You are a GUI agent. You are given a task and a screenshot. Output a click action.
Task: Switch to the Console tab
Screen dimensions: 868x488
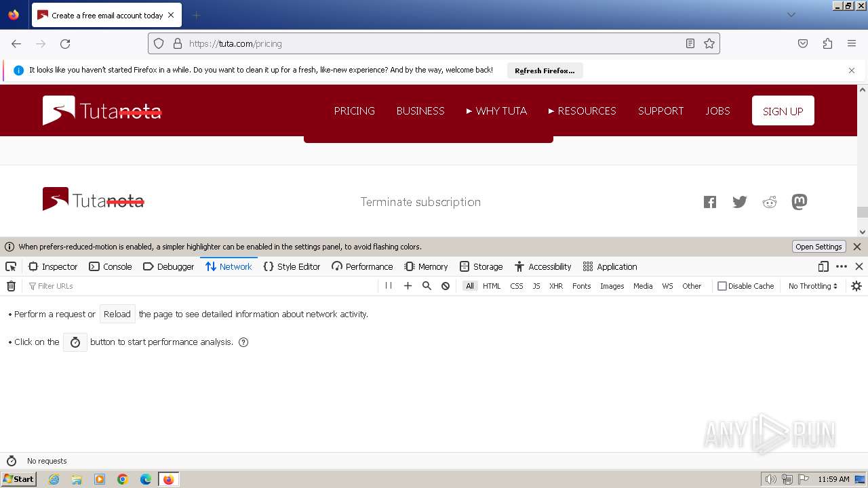111,266
